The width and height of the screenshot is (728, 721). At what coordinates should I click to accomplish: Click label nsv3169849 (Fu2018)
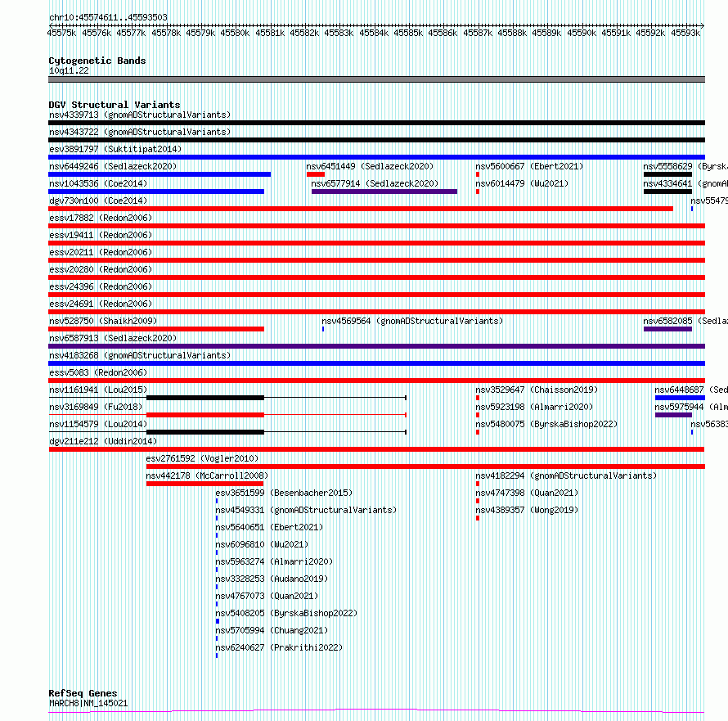coord(96,407)
